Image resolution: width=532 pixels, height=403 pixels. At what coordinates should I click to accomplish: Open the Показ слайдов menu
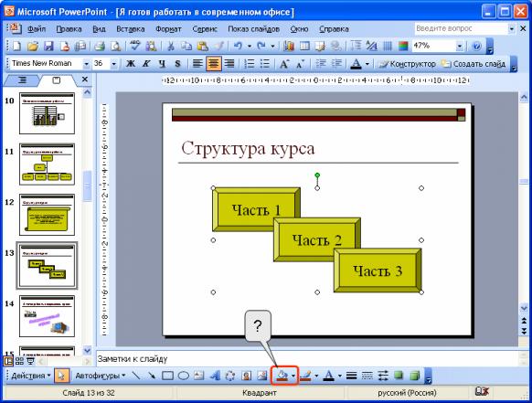tap(253, 29)
